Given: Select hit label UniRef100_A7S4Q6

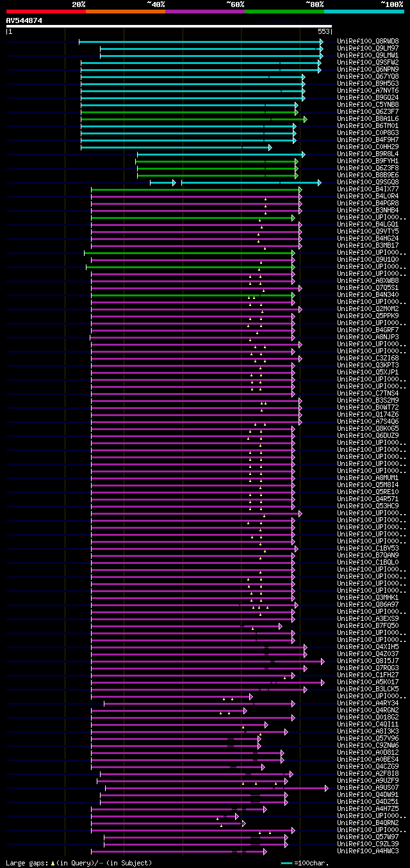Looking at the screenshot, I should [368, 421].
